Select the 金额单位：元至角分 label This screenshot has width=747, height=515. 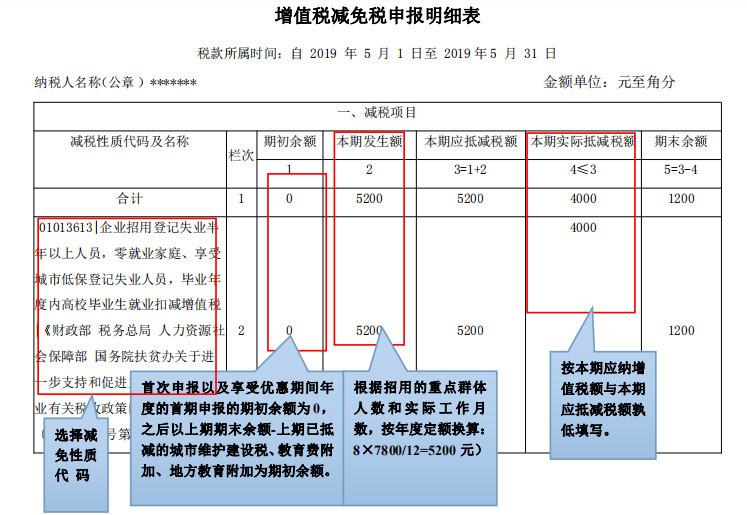coord(609,82)
